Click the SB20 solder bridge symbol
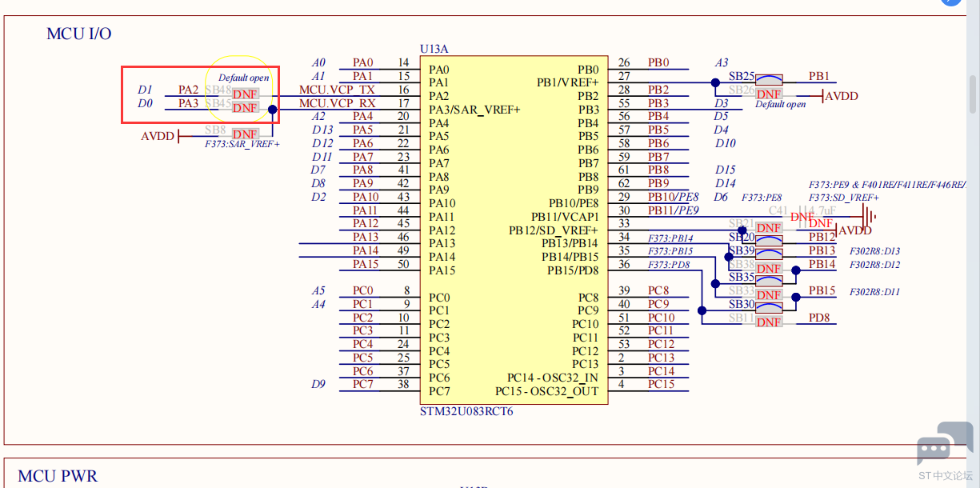This screenshot has width=980, height=488. (x=769, y=239)
